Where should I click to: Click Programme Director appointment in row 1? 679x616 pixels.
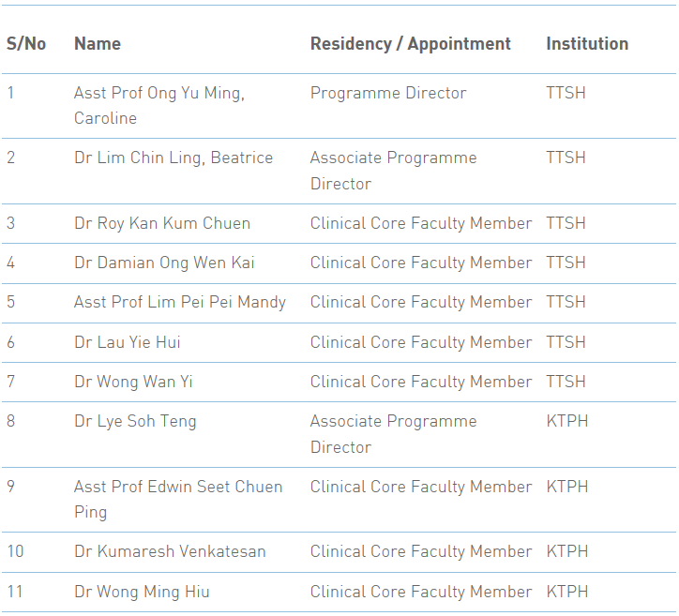(388, 93)
